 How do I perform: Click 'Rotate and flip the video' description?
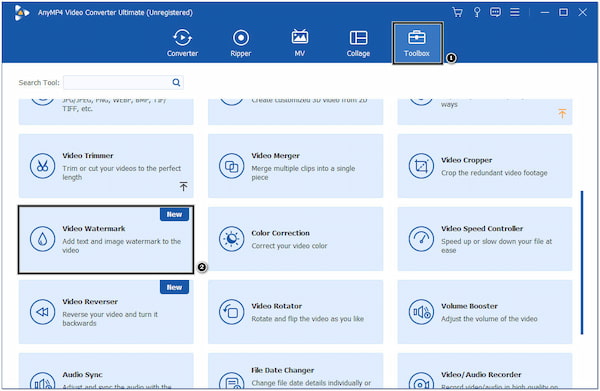pyautogui.click(x=308, y=319)
